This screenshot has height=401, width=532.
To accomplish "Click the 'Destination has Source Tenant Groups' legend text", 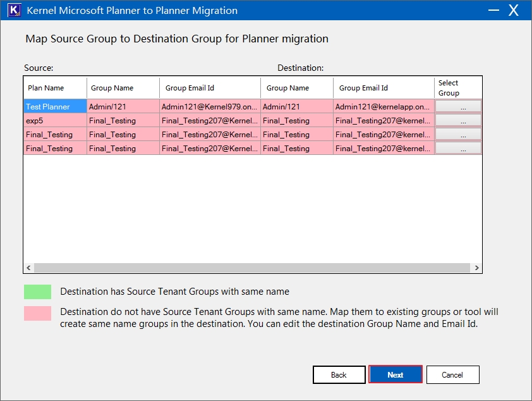I will pyautogui.click(x=175, y=292).
